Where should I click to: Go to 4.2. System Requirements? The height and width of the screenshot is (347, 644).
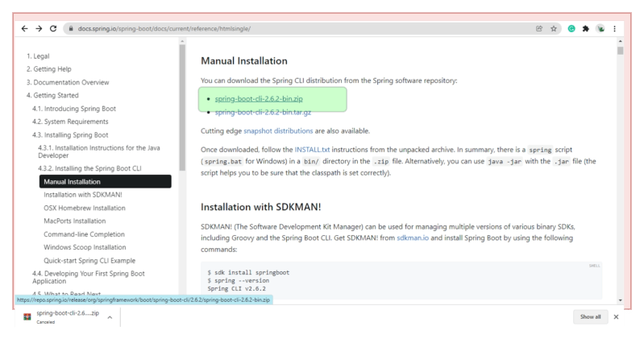point(70,122)
